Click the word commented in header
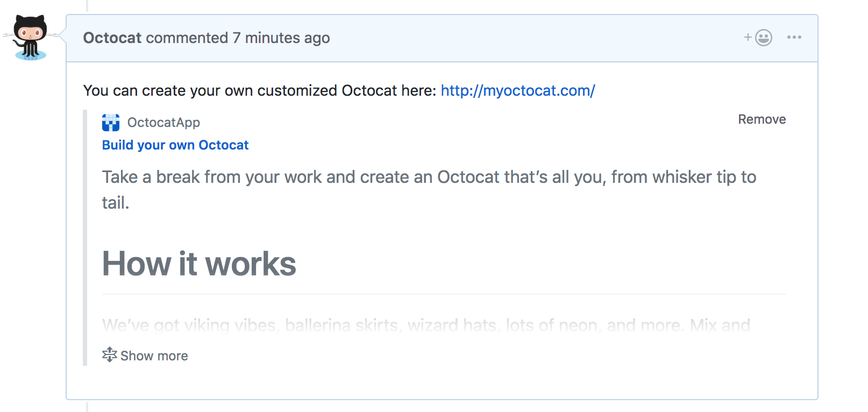The height and width of the screenshot is (412, 868). coord(187,38)
